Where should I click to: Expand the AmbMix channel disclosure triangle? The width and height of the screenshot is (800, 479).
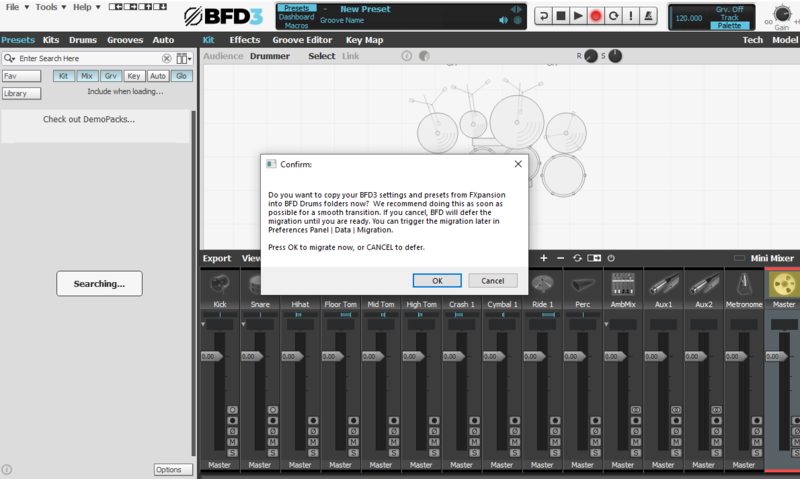[x=606, y=324]
